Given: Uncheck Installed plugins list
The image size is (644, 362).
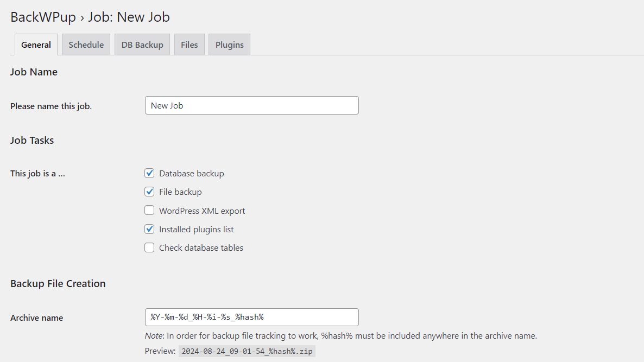Looking at the screenshot, I should [149, 229].
